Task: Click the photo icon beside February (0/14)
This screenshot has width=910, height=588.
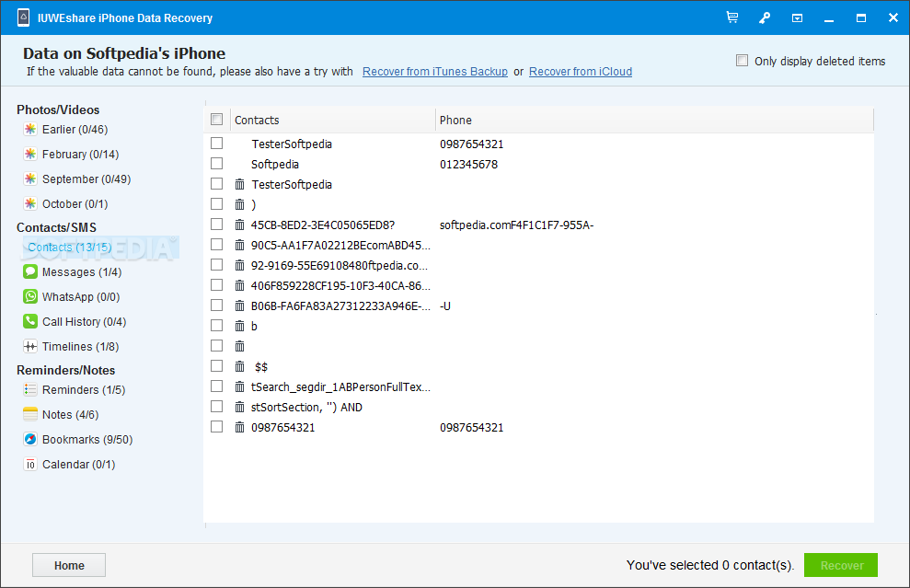Action: point(30,155)
